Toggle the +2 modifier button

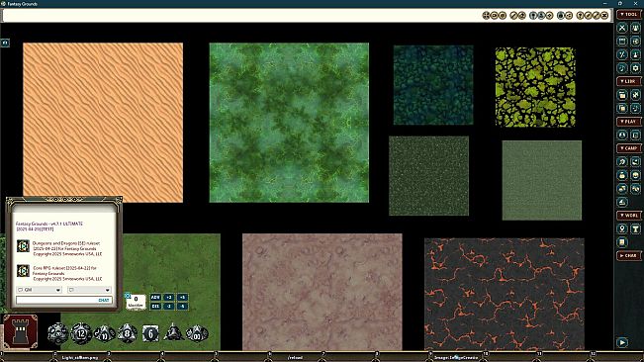(169, 297)
